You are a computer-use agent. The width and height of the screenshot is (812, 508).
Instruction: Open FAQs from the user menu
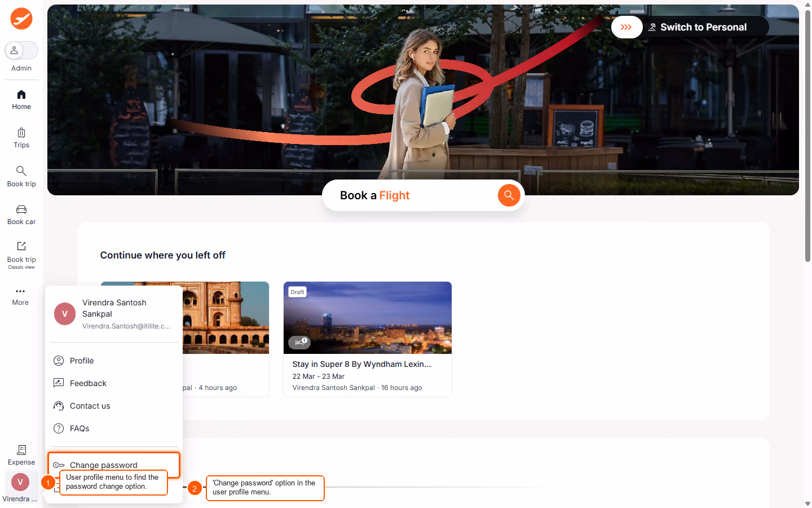click(x=114, y=428)
